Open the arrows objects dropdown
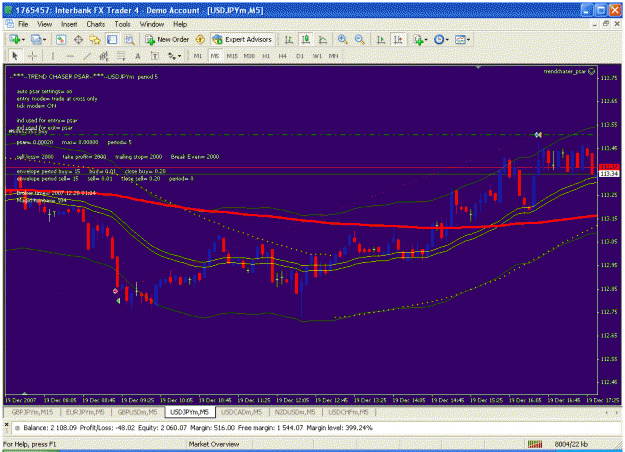625x452 pixels. pos(175,56)
